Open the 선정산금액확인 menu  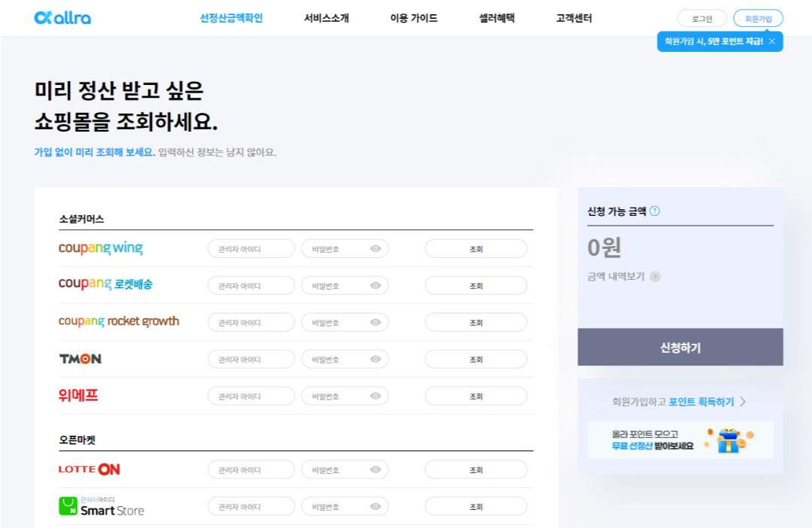tap(232, 18)
